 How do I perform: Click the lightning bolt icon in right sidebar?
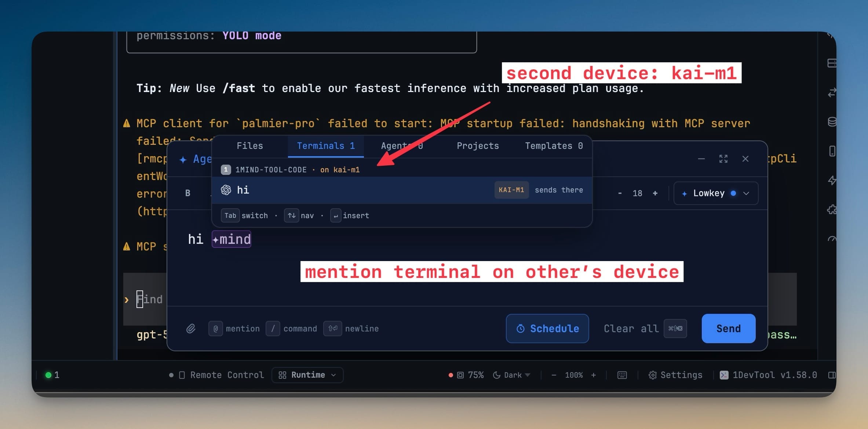point(832,180)
